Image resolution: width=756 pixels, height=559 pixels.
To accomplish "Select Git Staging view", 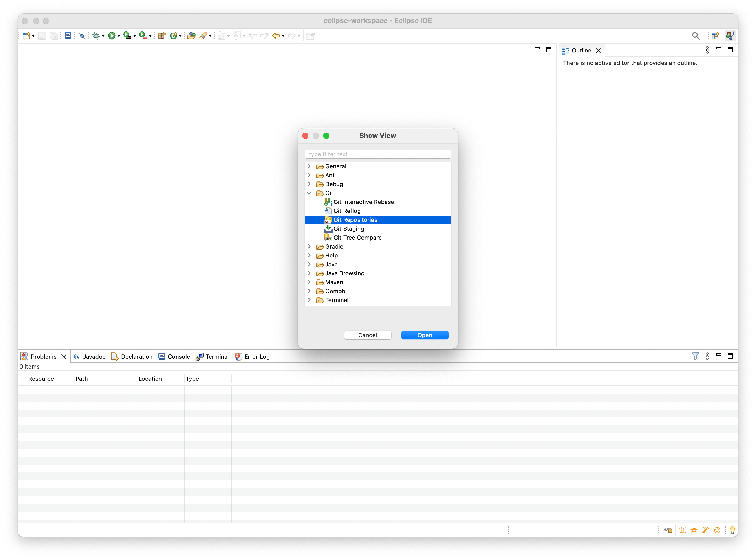I will point(378,229).
